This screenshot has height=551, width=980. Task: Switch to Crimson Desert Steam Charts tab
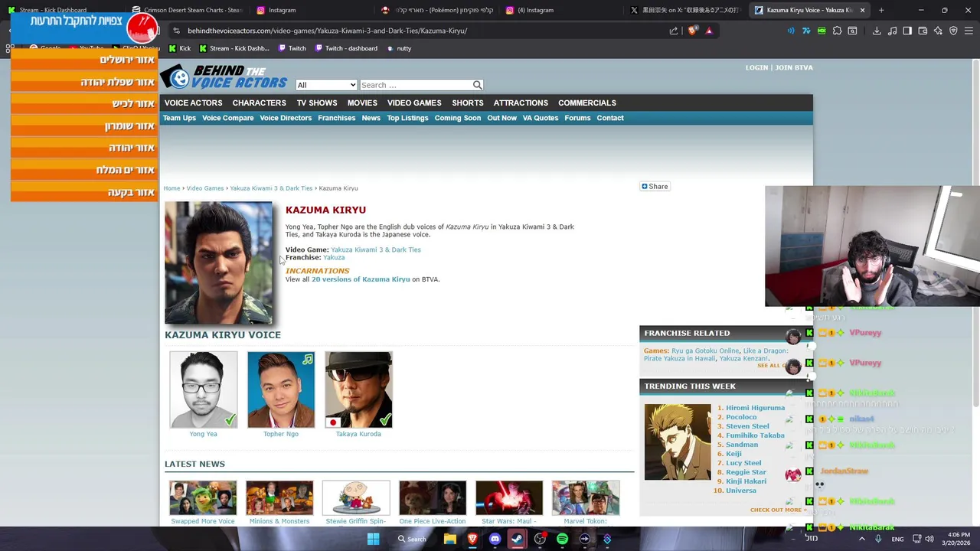188,10
